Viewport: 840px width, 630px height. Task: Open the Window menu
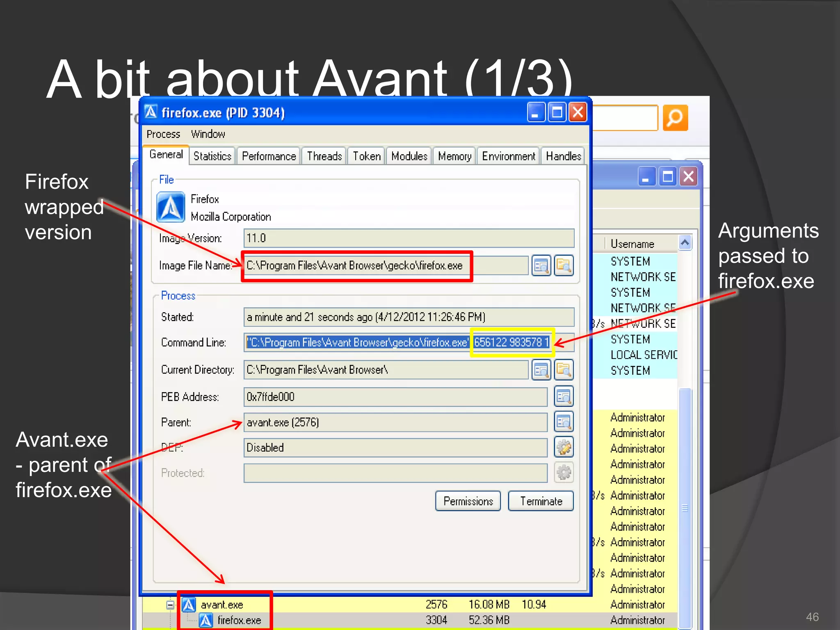click(x=208, y=134)
